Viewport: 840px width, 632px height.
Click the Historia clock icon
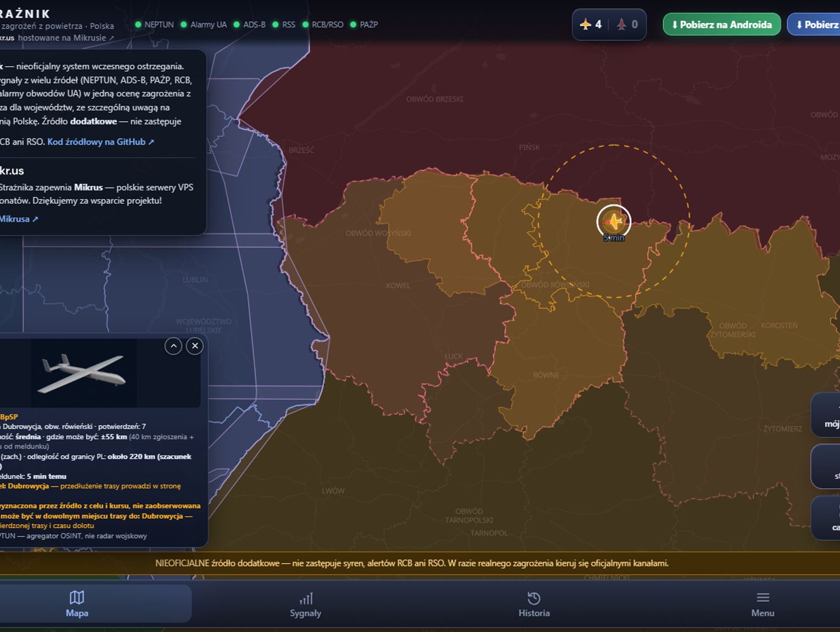coord(534,598)
